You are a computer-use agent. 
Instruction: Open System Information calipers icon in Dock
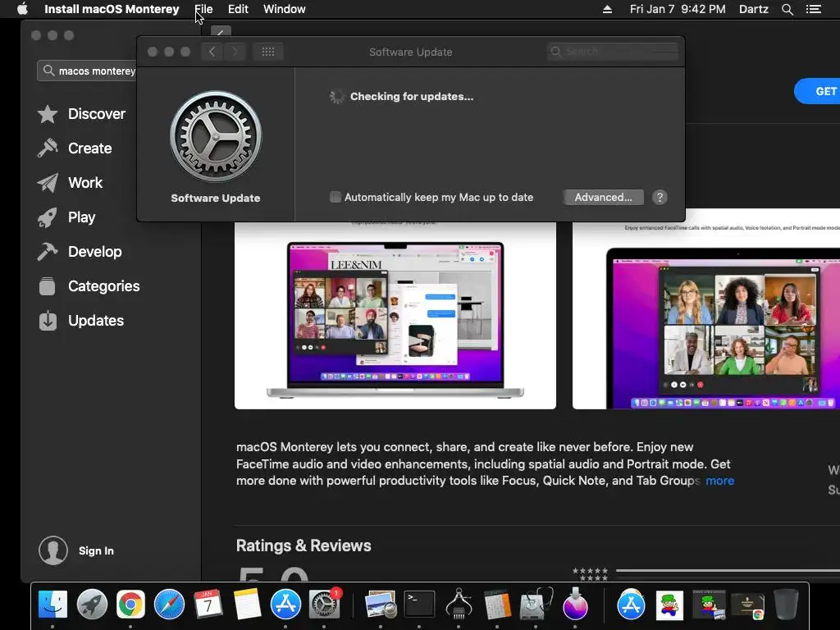point(459,605)
